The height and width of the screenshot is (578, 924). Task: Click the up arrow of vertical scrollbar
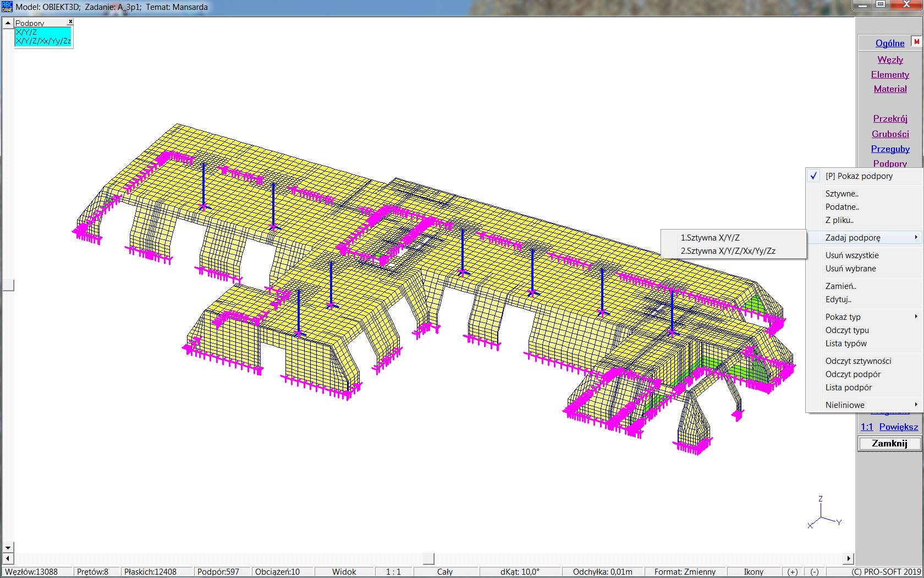click(x=8, y=23)
